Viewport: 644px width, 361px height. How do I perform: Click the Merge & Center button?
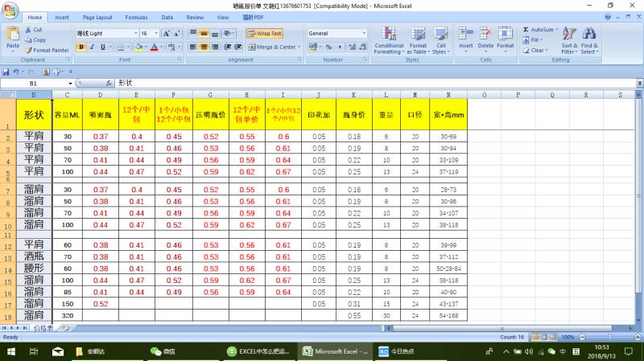tap(274, 47)
